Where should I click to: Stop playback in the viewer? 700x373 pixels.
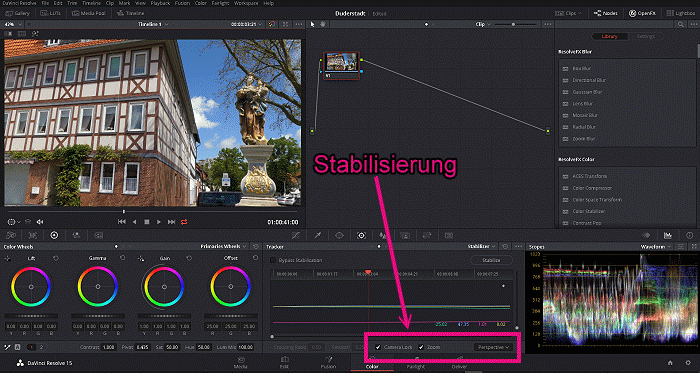click(146, 222)
